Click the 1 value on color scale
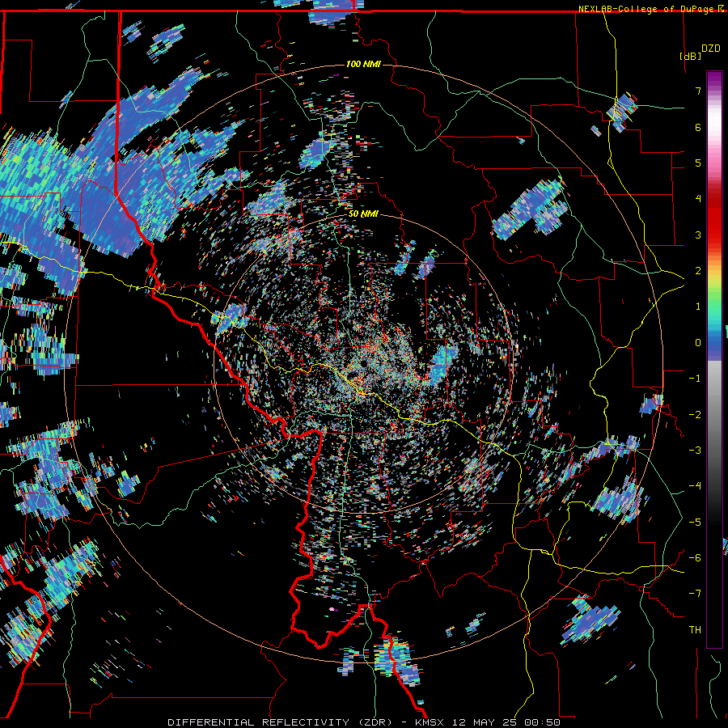The width and height of the screenshot is (728, 728). (x=698, y=307)
